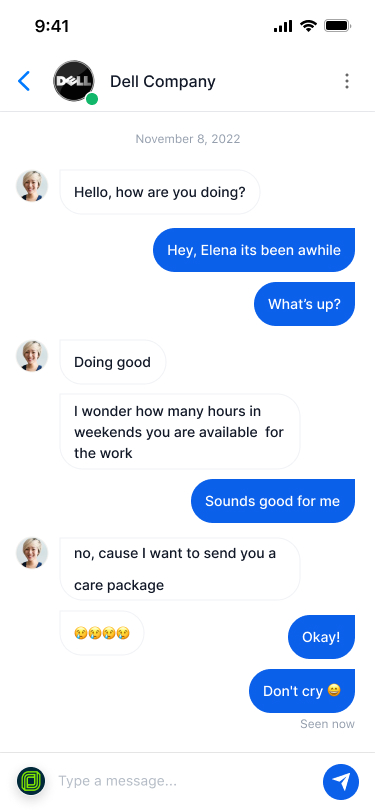Select the "Hey, Elena its been awhile" message
The height and width of the screenshot is (812, 375).
tap(254, 250)
